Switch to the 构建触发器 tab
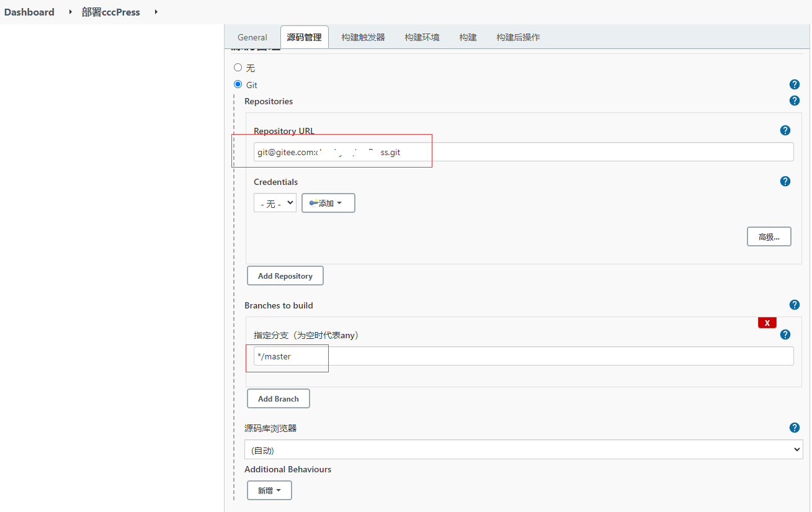812x512 pixels. tap(363, 37)
